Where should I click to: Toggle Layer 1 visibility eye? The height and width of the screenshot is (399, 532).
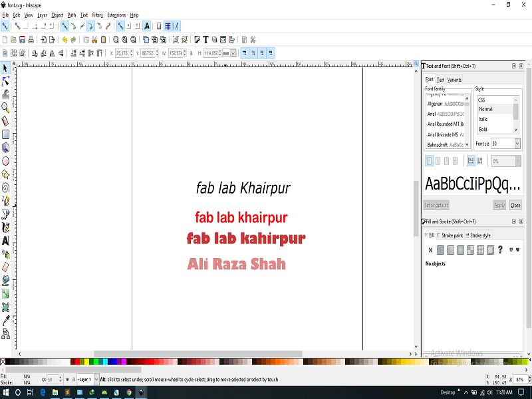pyautogui.click(x=67, y=379)
